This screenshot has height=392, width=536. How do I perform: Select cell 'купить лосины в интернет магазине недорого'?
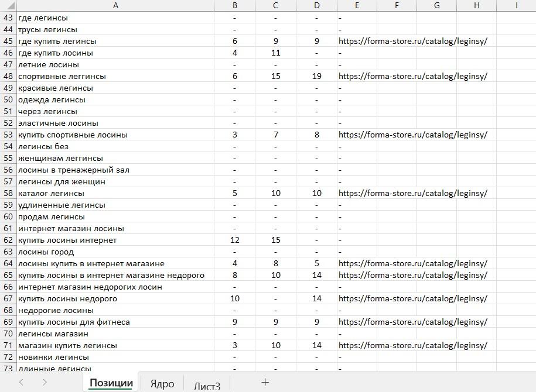click(115, 275)
